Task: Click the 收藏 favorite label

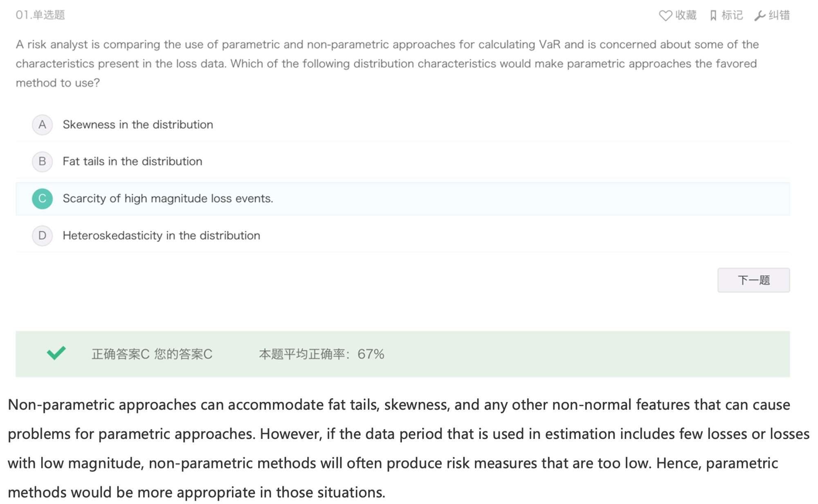Action: (686, 16)
